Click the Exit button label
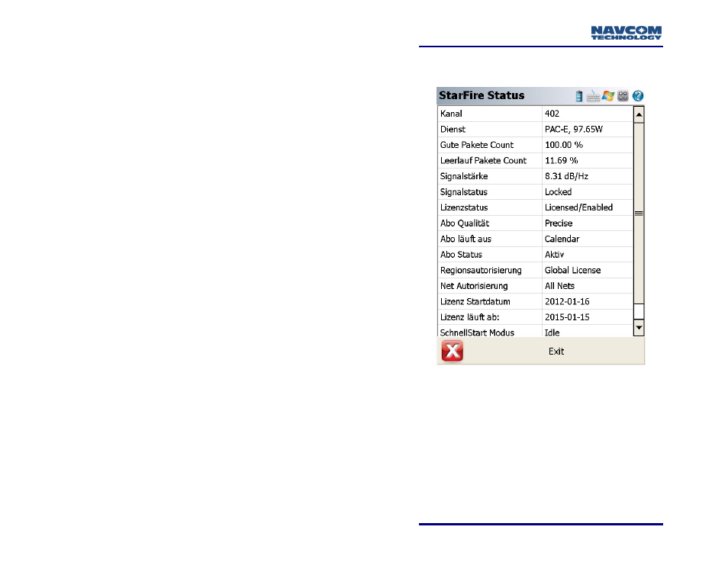The width and height of the screenshot is (728, 562). 556,352
